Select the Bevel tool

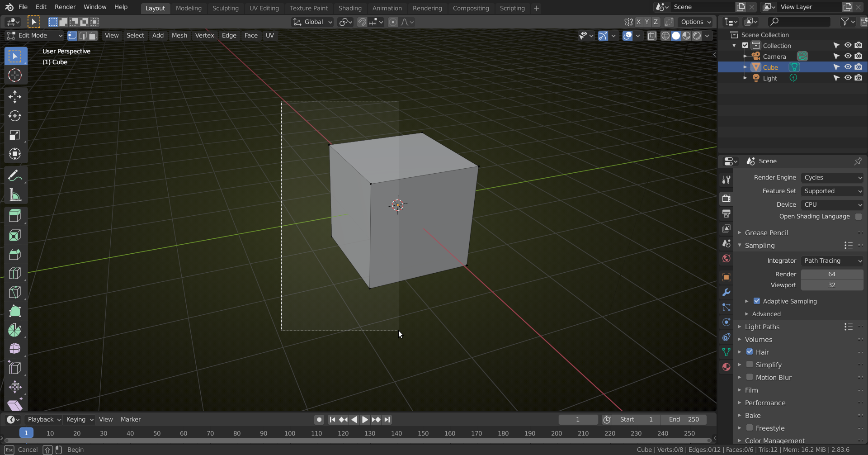tap(15, 254)
